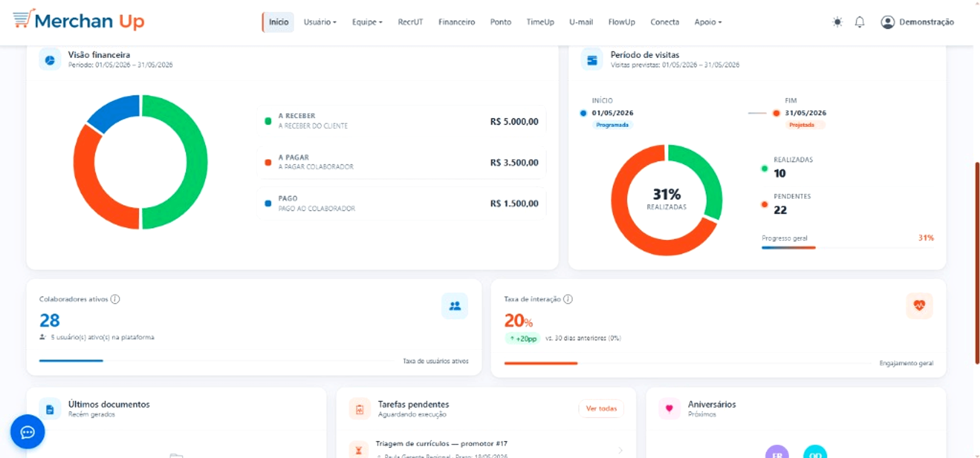Screen dimensions: 980x458
Task: Click the REALIZADAS count 10
Action: [779, 173]
